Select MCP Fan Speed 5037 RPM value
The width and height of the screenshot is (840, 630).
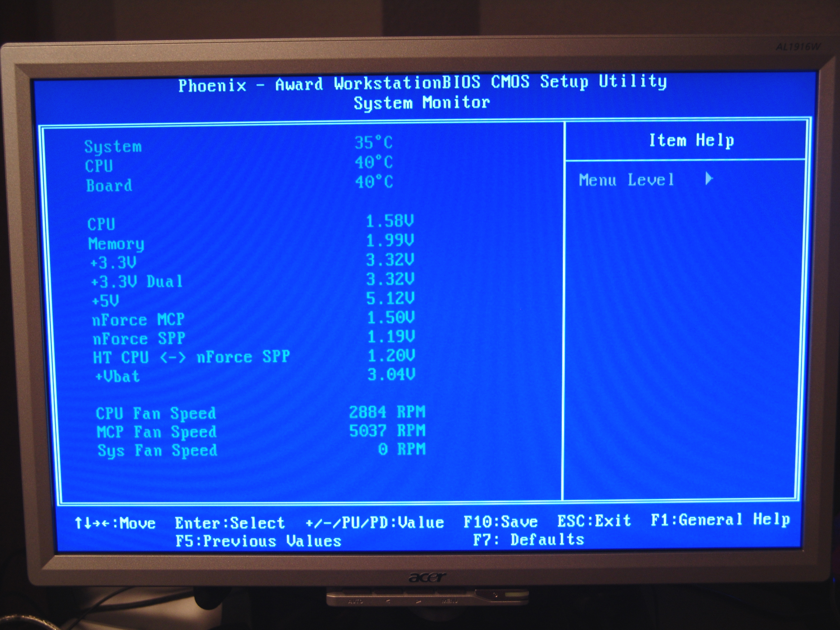pos(387,431)
